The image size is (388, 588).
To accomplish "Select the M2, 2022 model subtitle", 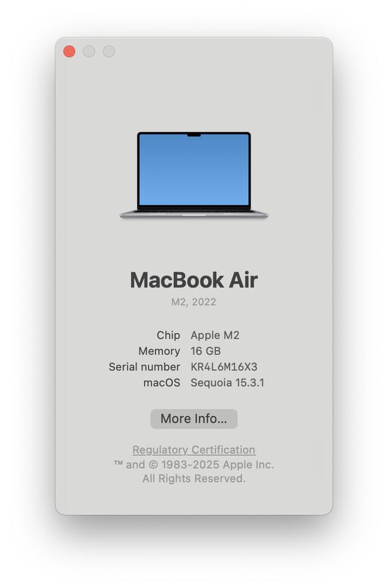I will pos(193,302).
